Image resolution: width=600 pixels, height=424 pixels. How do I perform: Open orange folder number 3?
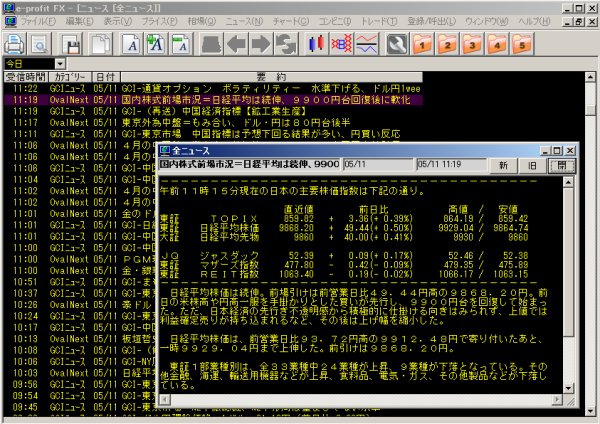point(472,44)
